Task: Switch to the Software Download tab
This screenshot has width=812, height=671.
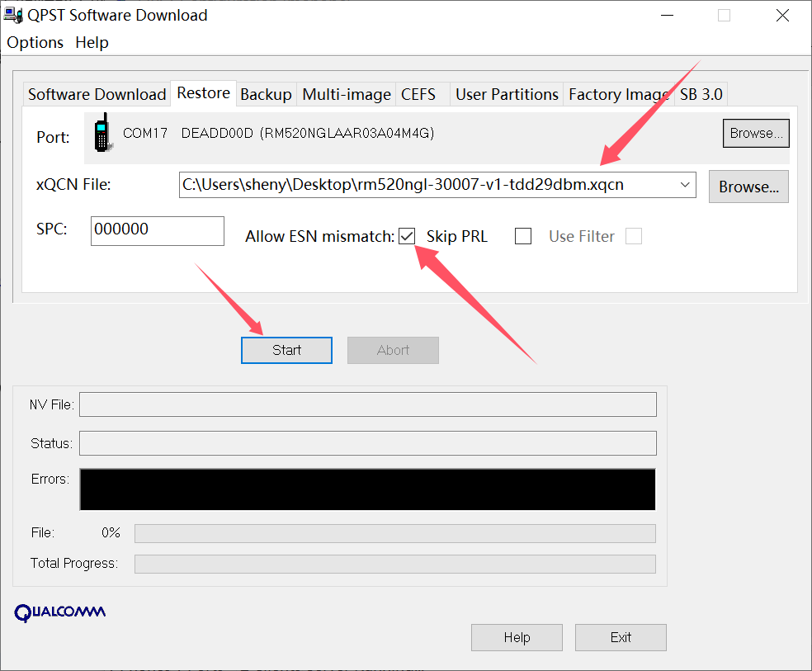Action: coord(97,94)
